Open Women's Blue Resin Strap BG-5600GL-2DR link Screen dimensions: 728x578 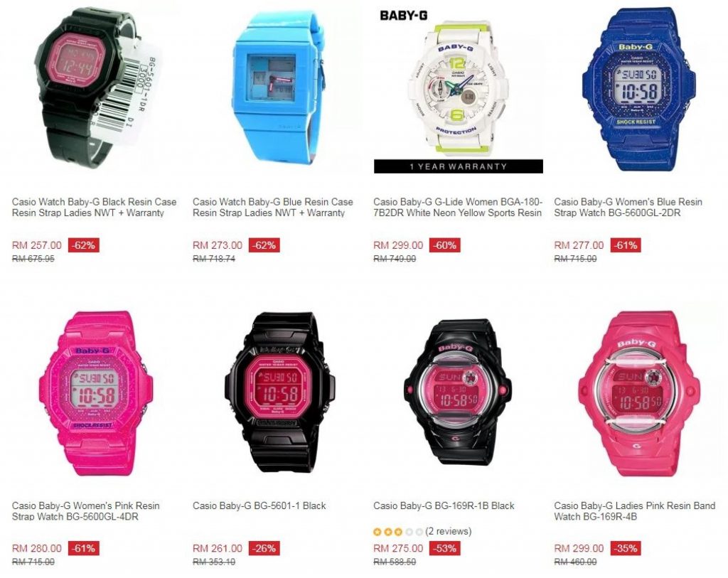click(x=628, y=208)
